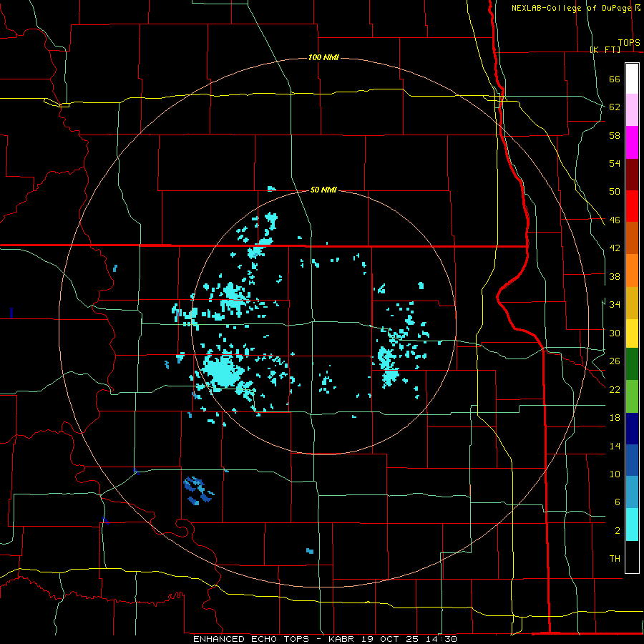Click the black TH legend swatch
The image size is (644, 644).
click(632, 557)
